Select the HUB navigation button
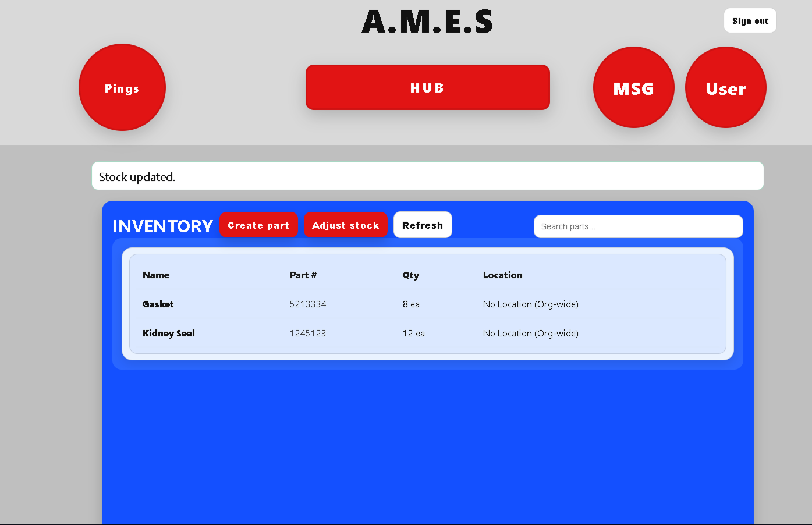Image resolution: width=812 pixels, height=525 pixels. pyautogui.click(x=427, y=87)
